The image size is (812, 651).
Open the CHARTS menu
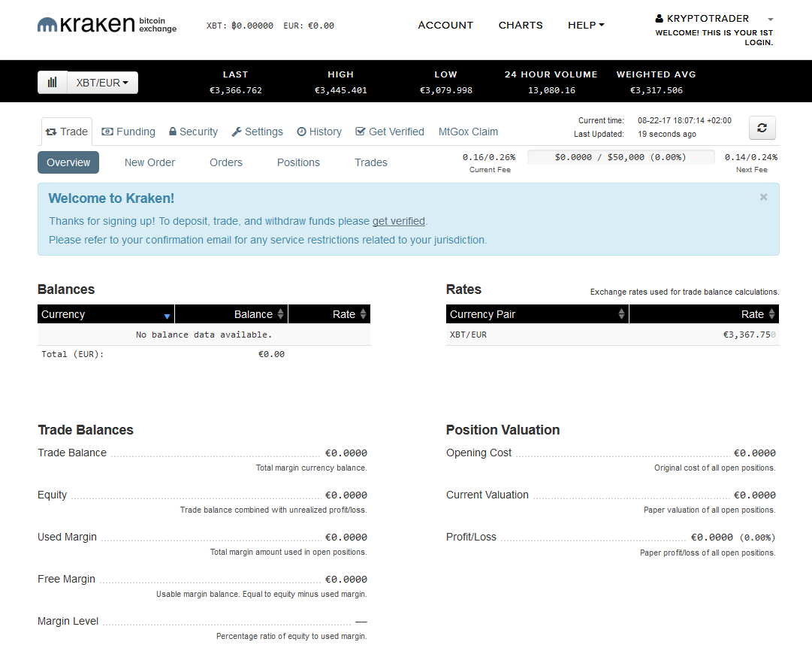tap(521, 25)
